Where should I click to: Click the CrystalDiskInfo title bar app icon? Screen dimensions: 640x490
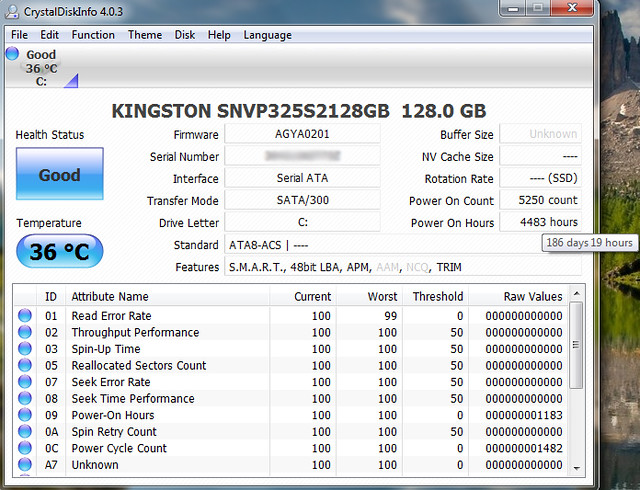tap(11, 11)
